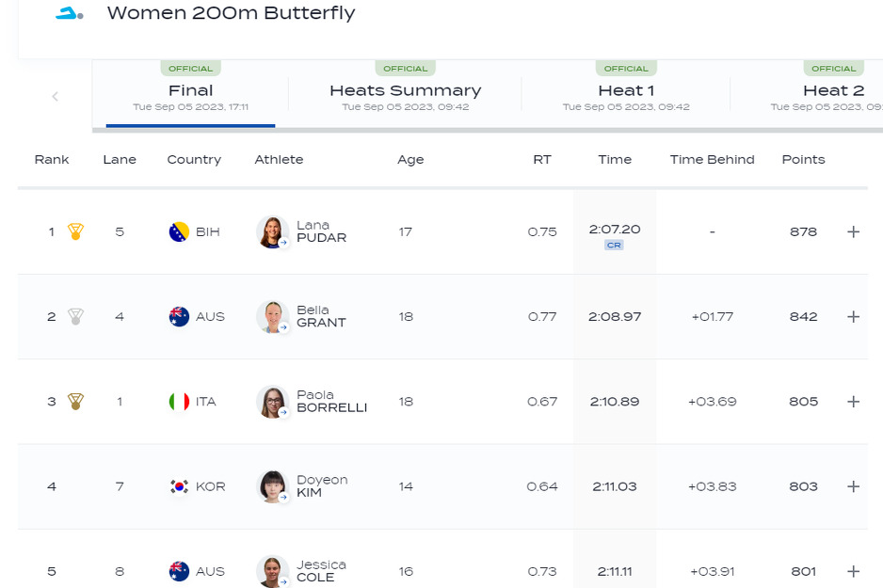Expand Doyeon Kim's row details
883x588 pixels.
853,486
